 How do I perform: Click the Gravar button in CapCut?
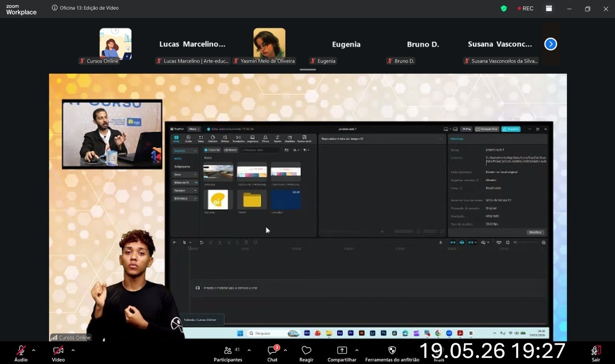point(230,150)
